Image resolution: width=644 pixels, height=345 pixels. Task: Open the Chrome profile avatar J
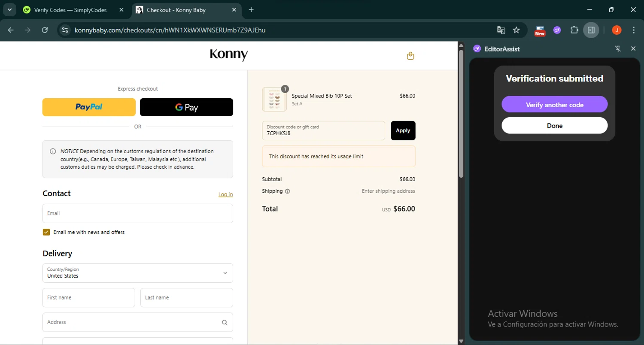pyautogui.click(x=617, y=30)
